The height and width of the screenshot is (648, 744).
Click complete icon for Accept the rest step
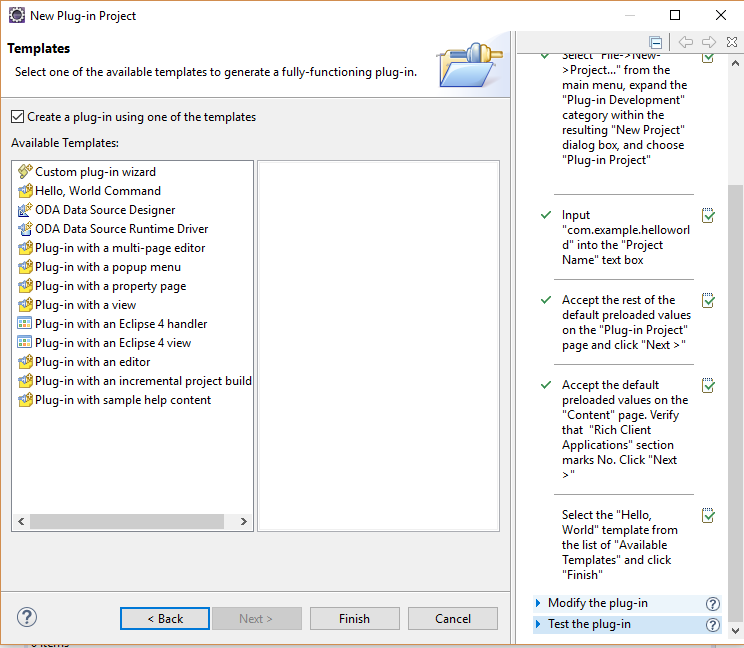tap(708, 300)
